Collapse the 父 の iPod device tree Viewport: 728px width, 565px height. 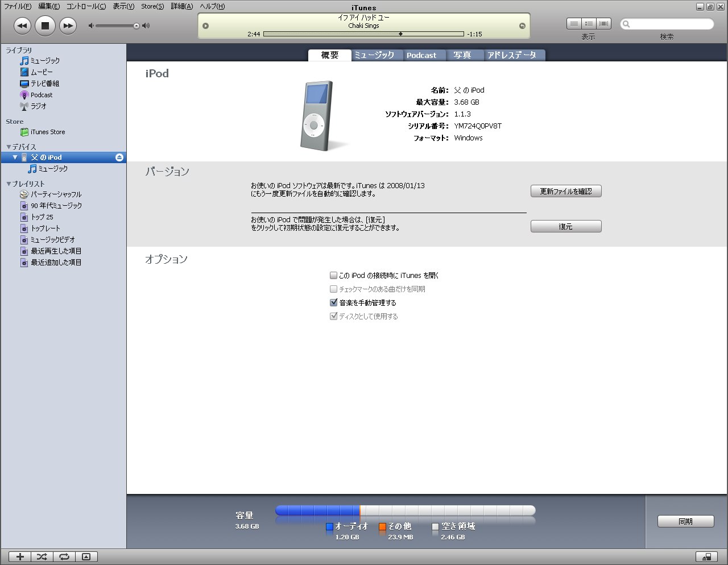tap(15, 157)
